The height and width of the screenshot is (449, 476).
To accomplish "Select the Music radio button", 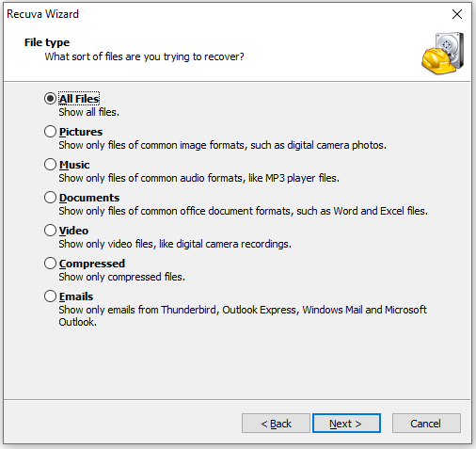I will 50,165.
